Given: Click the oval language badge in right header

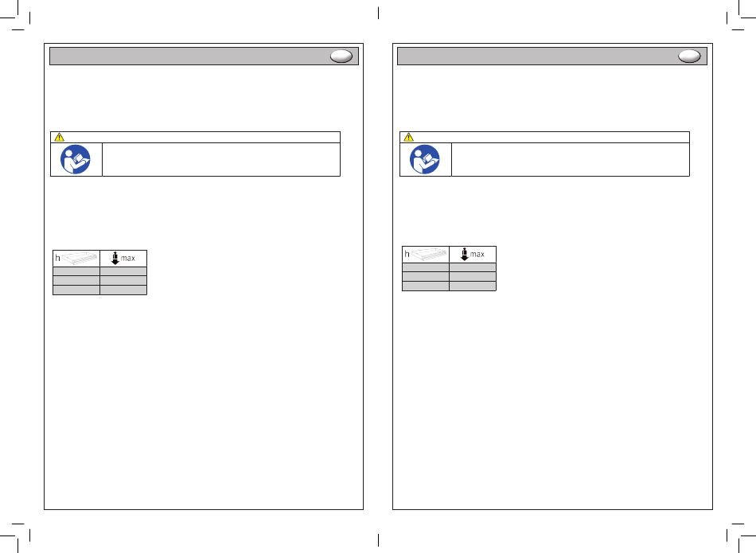Looking at the screenshot, I should point(689,56).
